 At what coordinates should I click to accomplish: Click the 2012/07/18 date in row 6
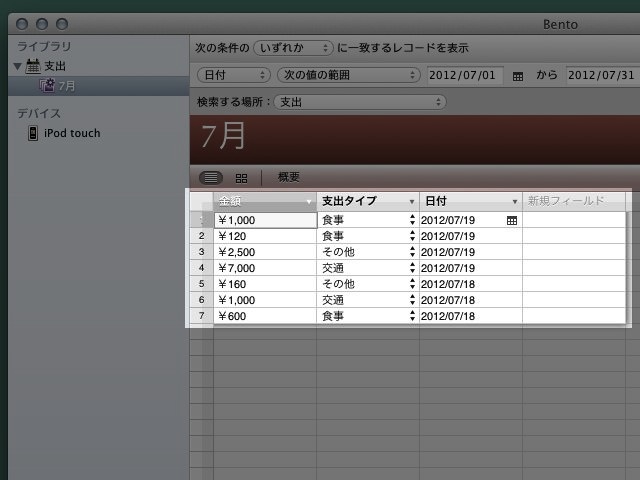click(448, 300)
